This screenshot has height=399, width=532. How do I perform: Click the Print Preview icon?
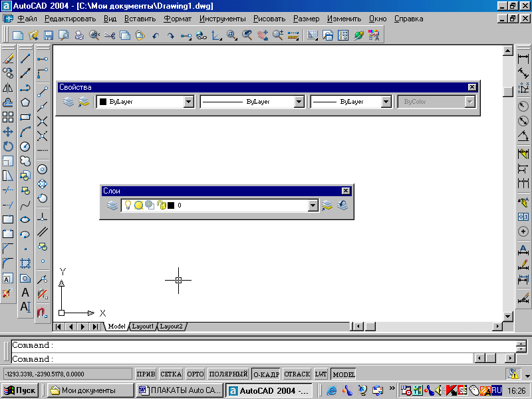pyautogui.click(x=63, y=35)
